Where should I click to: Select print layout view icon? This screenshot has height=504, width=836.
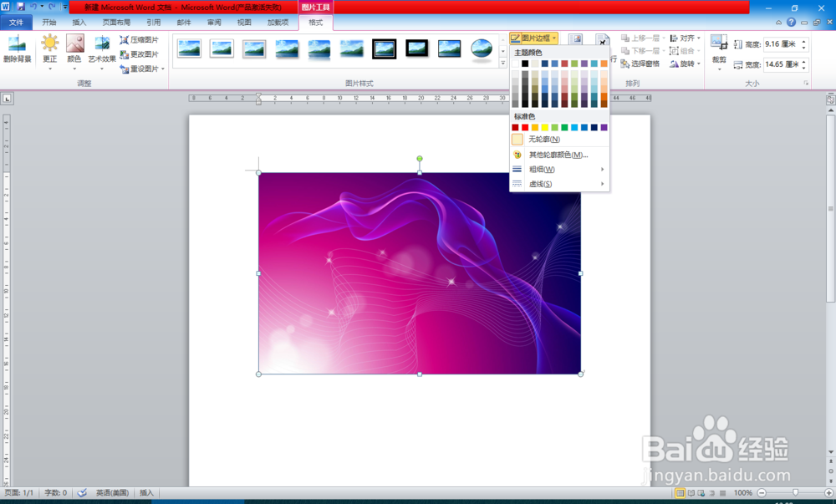(680, 493)
